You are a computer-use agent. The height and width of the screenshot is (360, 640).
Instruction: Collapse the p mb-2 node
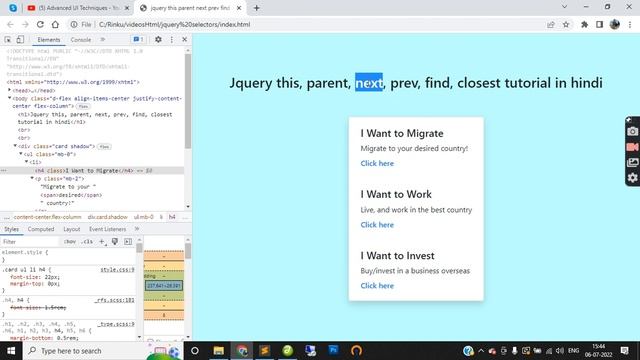click(32, 178)
